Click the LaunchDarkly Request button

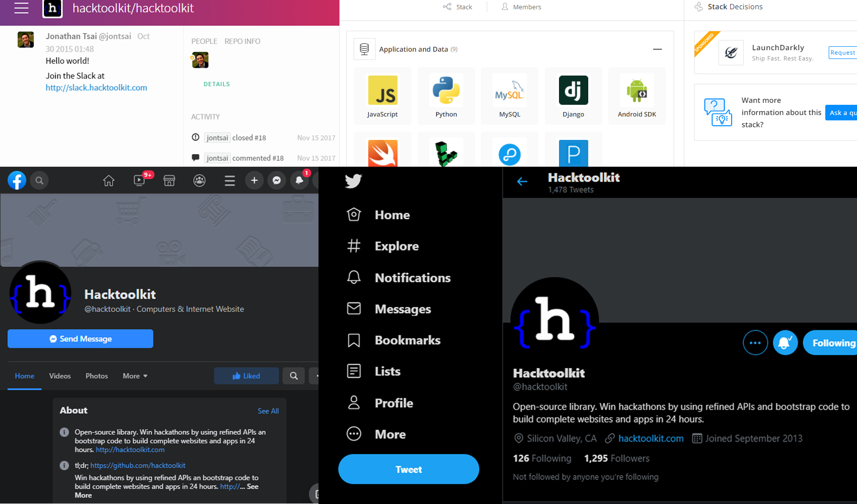[842, 53]
